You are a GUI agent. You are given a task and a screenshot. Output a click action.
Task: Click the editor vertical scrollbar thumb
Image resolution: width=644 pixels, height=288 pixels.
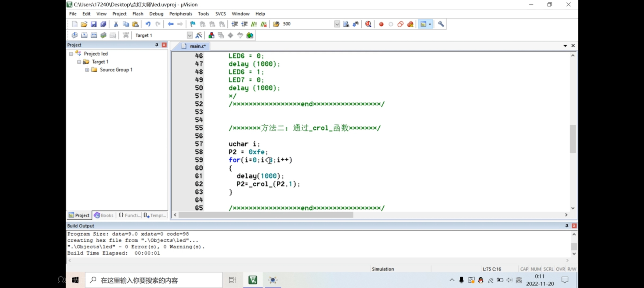point(573,139)
